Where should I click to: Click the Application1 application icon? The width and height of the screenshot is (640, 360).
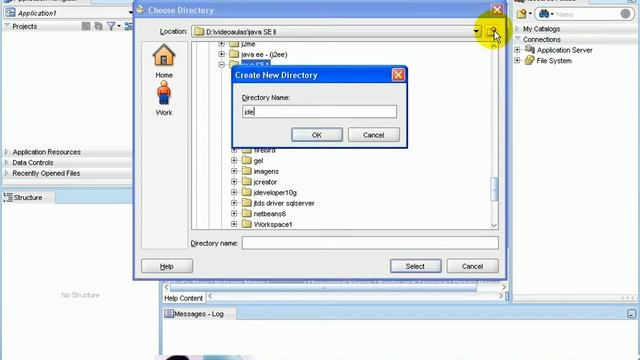point(10,13)
